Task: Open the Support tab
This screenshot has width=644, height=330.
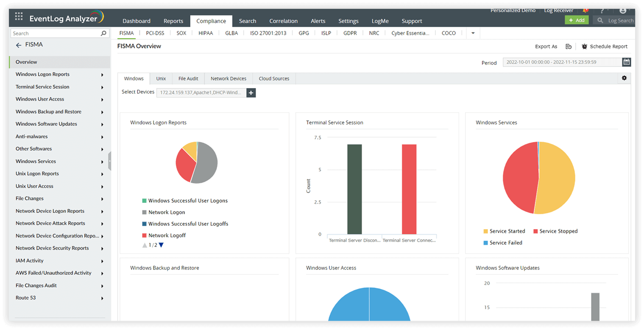Action: [x=412, y=21]
